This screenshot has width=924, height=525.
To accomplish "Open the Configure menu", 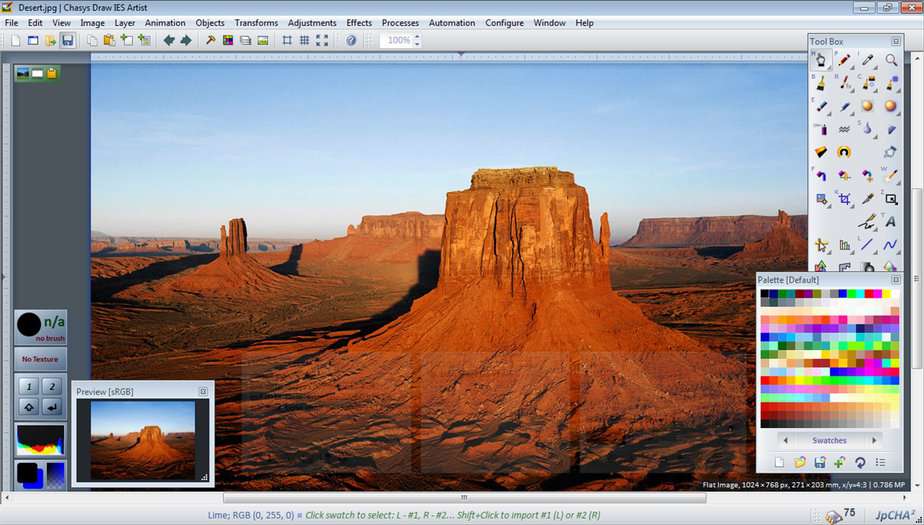I will coord(504,22).
